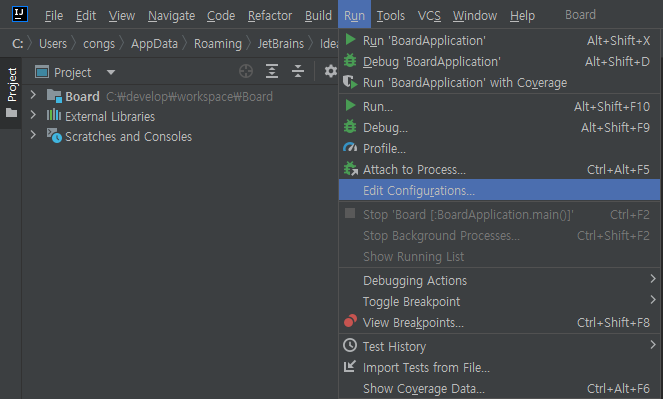Choose Run 'BoardApplication' with Coverage

point(499,83)
